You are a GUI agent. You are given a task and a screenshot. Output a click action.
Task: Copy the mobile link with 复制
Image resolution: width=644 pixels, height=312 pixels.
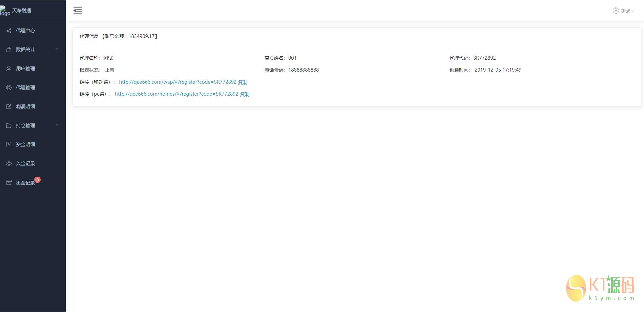243,82
